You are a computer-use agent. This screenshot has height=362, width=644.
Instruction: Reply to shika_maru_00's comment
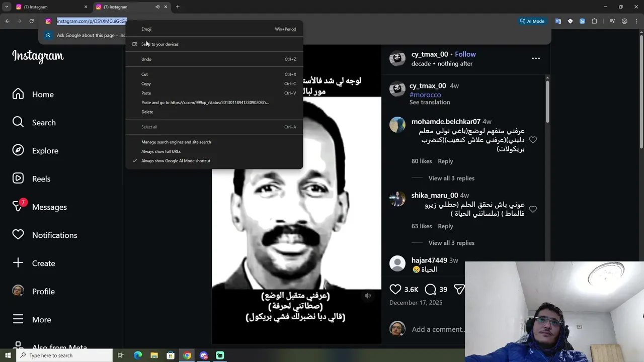pyautogui.click(x=445, y=226)
